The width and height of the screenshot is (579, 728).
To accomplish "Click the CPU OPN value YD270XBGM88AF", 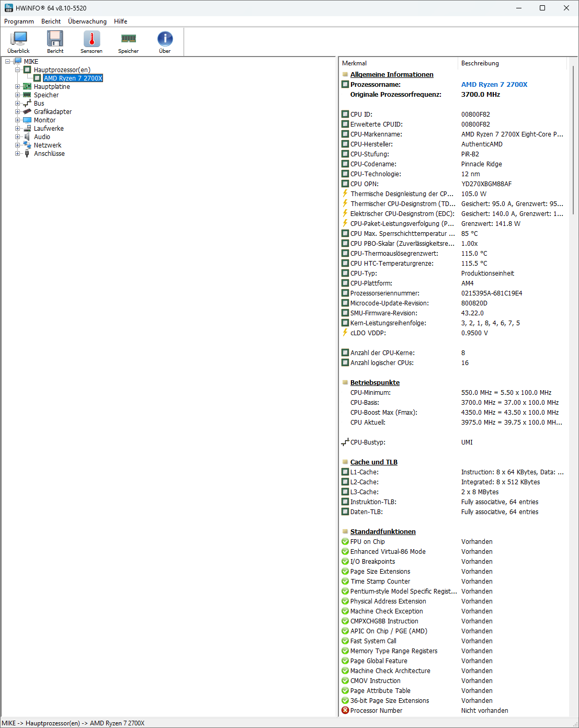I will click(486, 184).
